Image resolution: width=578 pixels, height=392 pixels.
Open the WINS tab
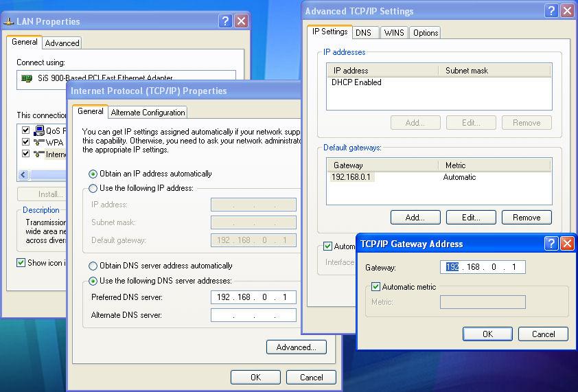click(x=393, y=33)
